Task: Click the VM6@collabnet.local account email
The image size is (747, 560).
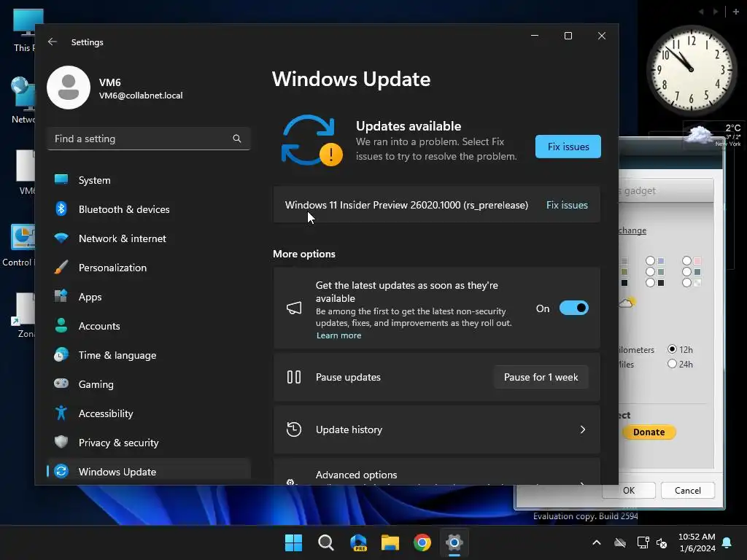Action: [141, 96]
